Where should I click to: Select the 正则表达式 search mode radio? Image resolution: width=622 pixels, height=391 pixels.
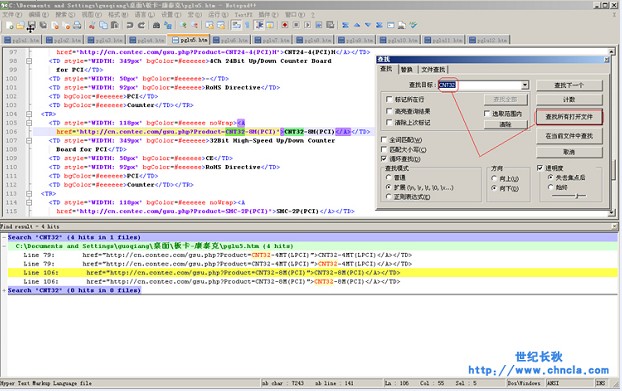pyautogui.click(x=389, y=196)
